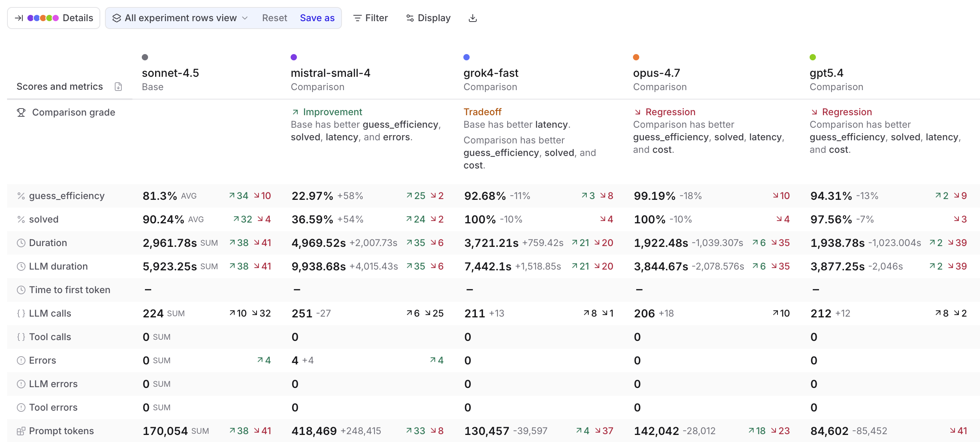Click the 84,602 Prompt tokens value for gpt5.4
980x442 pixels.
(830, 431)
